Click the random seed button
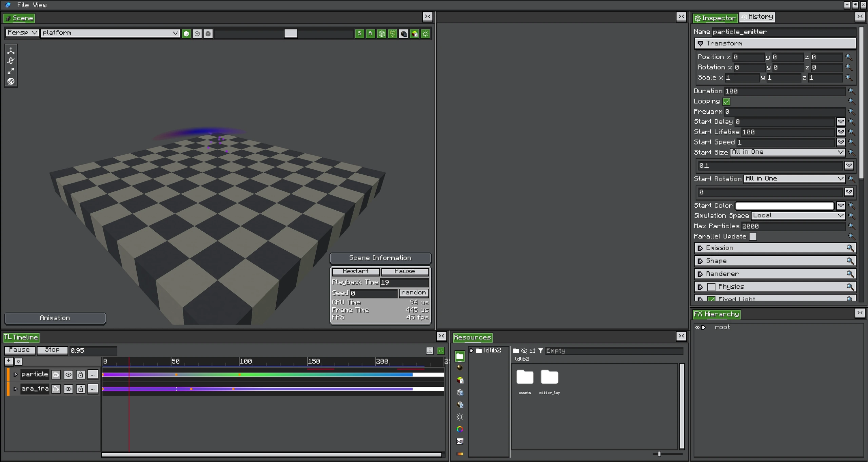Viewport: 868px width, 462px height. coord(414,293)
